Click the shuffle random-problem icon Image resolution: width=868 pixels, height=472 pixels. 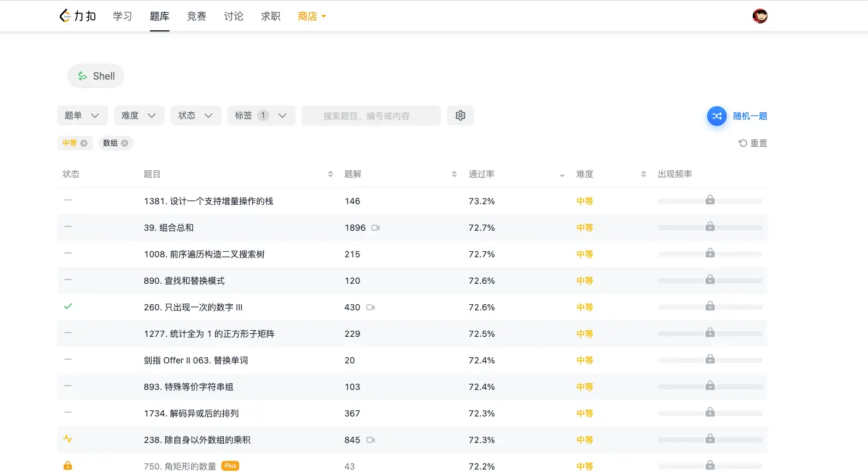point(716,116)
